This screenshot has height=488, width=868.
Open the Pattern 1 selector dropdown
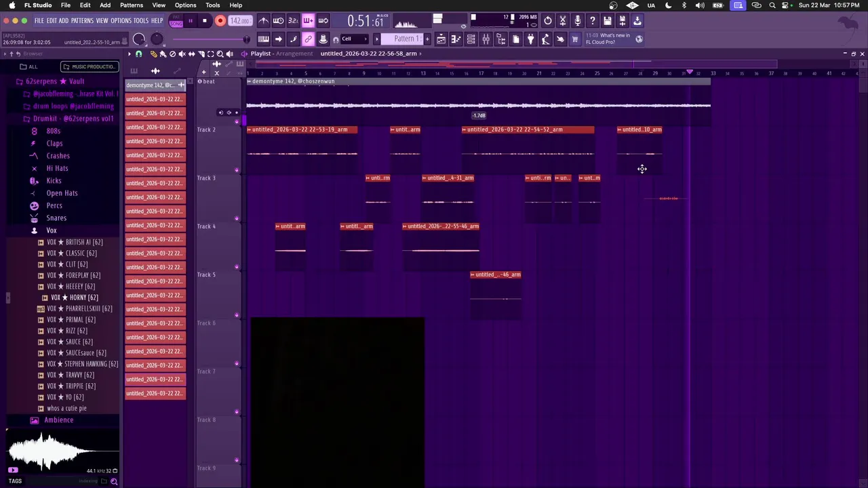(401, 39)
